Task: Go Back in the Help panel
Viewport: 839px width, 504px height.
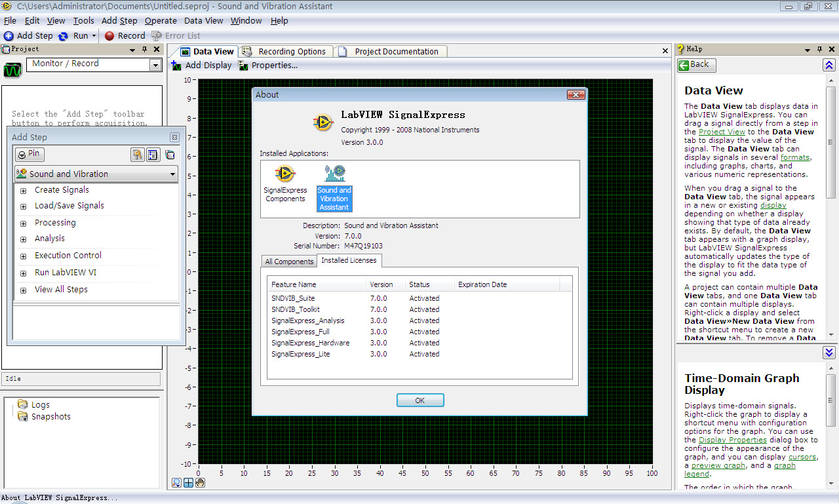Action: pos(697,64)
